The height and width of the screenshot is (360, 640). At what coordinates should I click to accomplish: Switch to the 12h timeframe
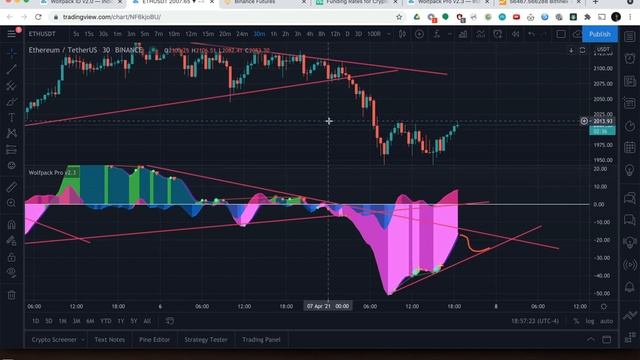click(336, 34)
